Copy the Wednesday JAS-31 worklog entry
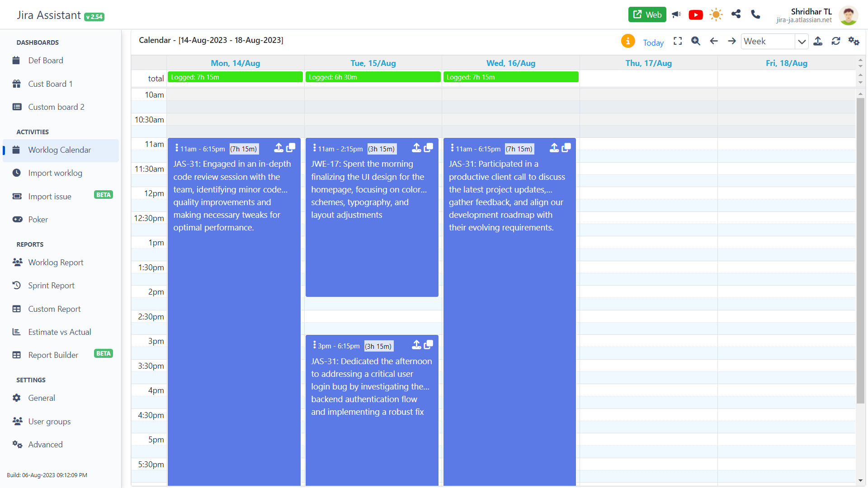The width and height of the screenshot is (868, 488). pos(566,147)
